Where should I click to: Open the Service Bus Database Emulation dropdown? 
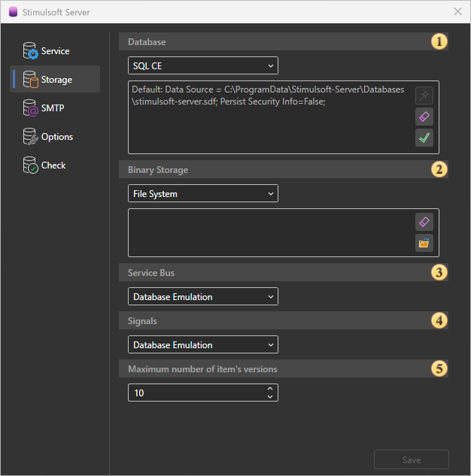pos(202,296)
